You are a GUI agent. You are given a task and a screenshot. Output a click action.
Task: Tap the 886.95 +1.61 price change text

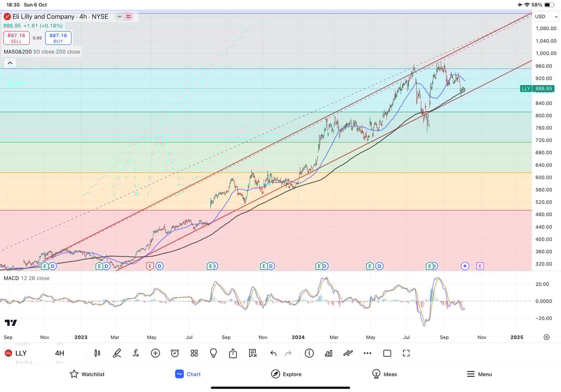point(33,26)
